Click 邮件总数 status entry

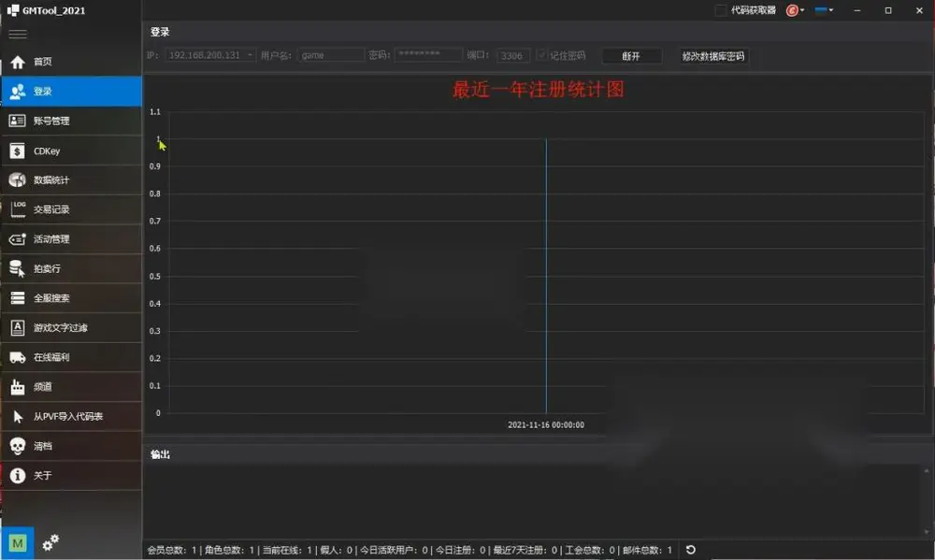click(x=647, y=550)
